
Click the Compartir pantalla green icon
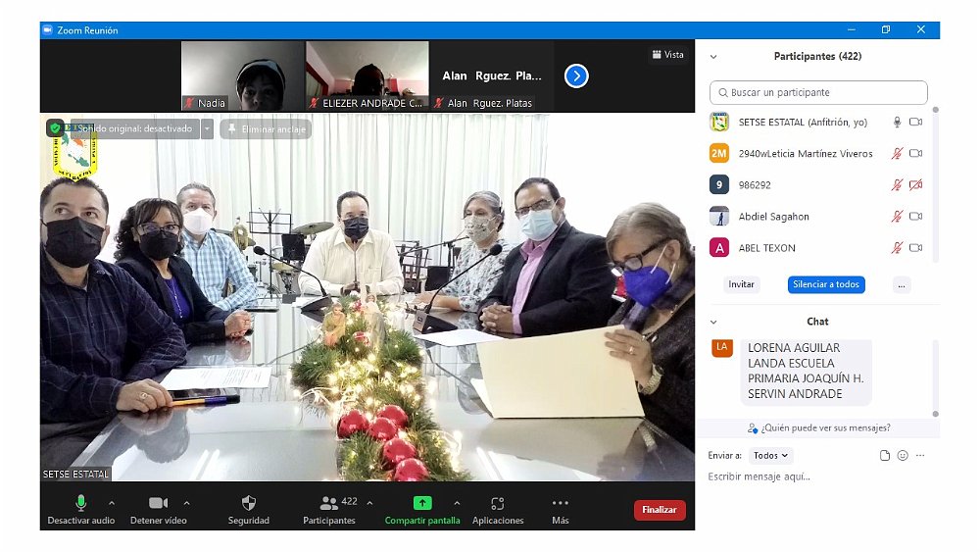tap(421, 503)
